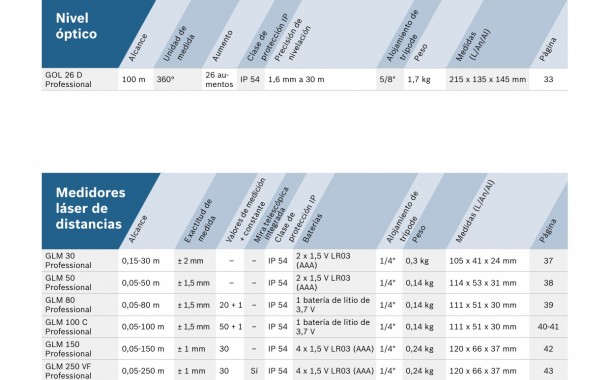Click the '0,3 kg' weight cell
The width and height of the screenshot is (610, 380).
(417, 261)
